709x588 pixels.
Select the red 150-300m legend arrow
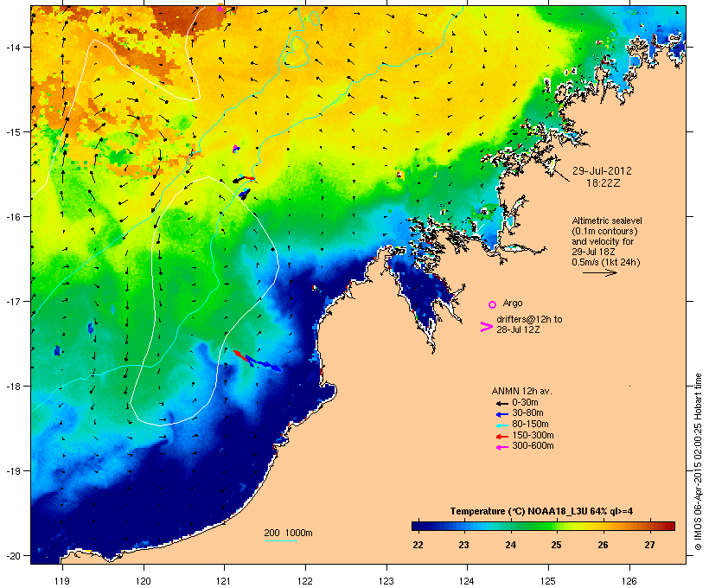(x=501, y=437)
